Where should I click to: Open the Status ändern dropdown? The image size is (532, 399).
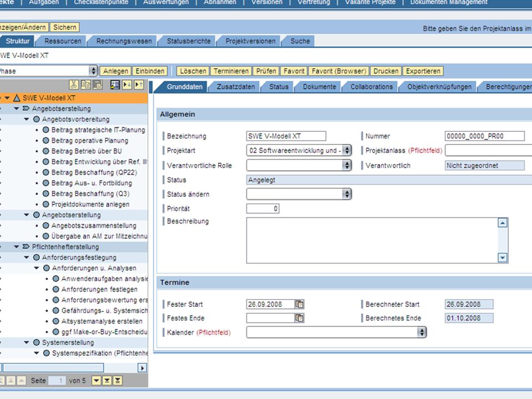click(x=347, y=194)
